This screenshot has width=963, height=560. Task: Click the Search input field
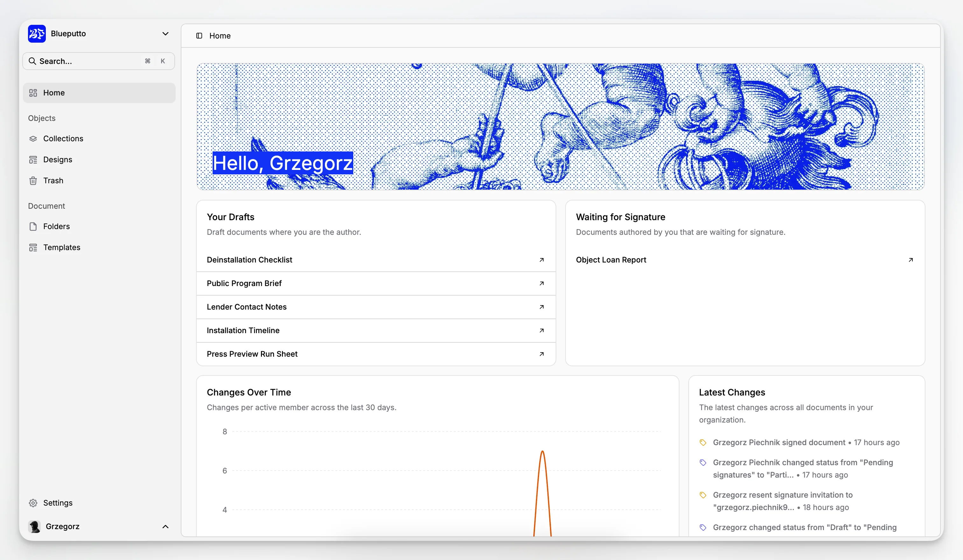pyautogui.click(x=99, y=61)
